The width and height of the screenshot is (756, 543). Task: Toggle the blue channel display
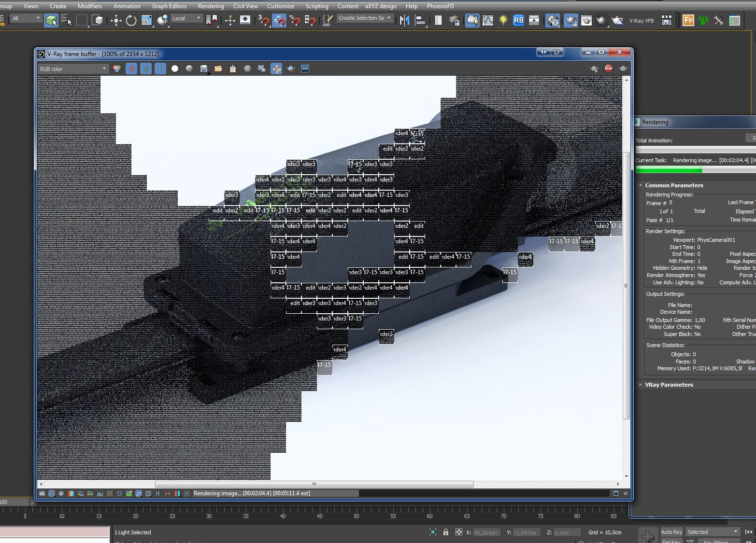click(161, 69)
